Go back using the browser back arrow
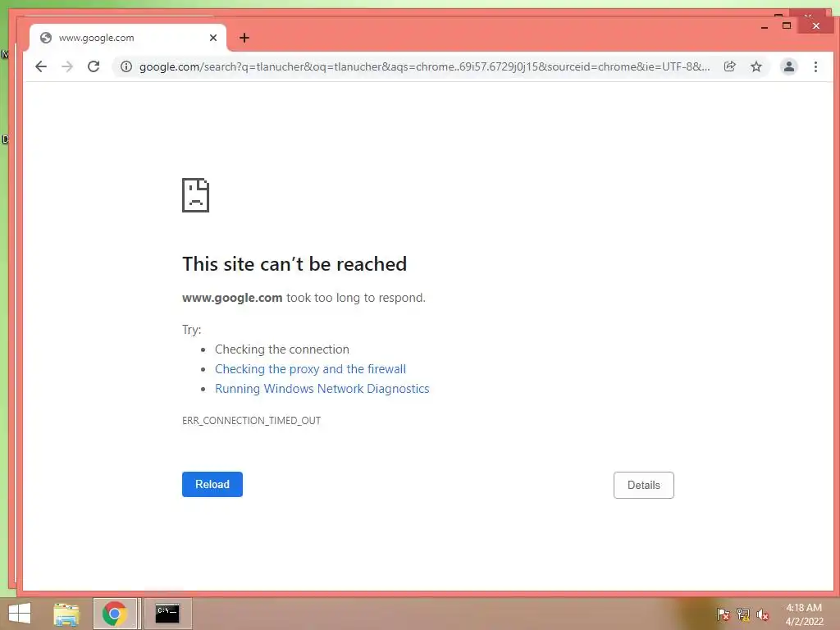The image size is (840, 630). [41, 66]
